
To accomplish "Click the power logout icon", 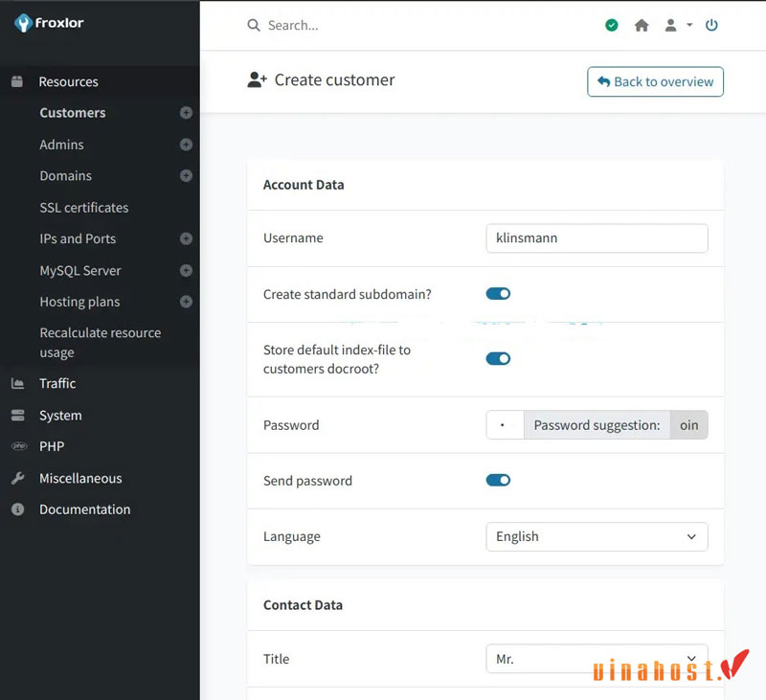I will [x=711, y=25].
